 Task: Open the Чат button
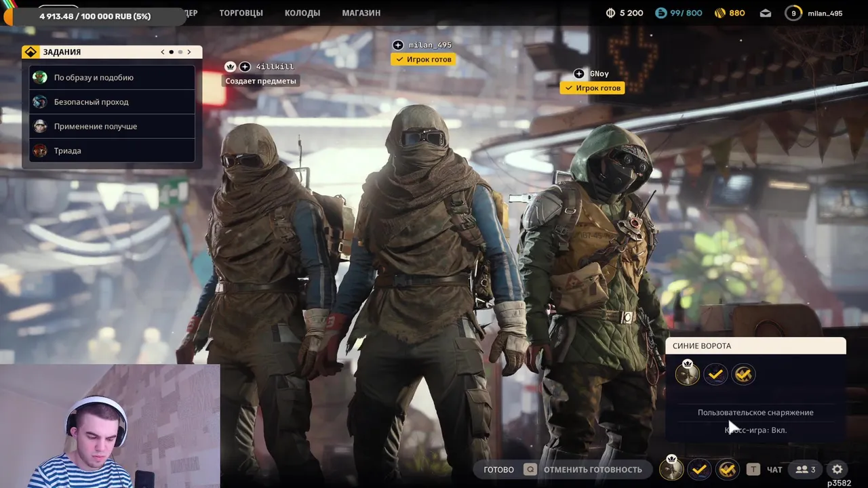coord(774,469)
